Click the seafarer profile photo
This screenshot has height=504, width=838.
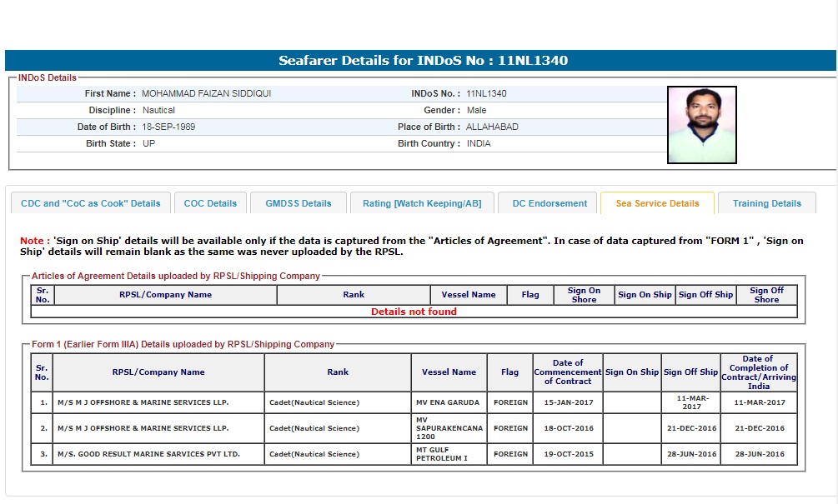[x=701, y=125]
